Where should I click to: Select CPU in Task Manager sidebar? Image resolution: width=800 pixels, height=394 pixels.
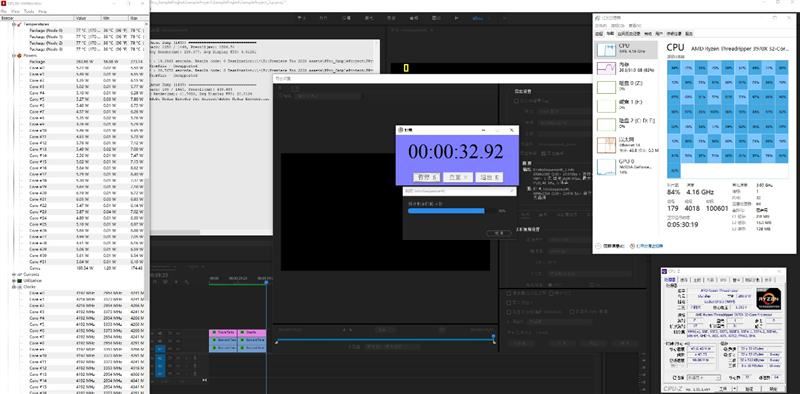626,50
